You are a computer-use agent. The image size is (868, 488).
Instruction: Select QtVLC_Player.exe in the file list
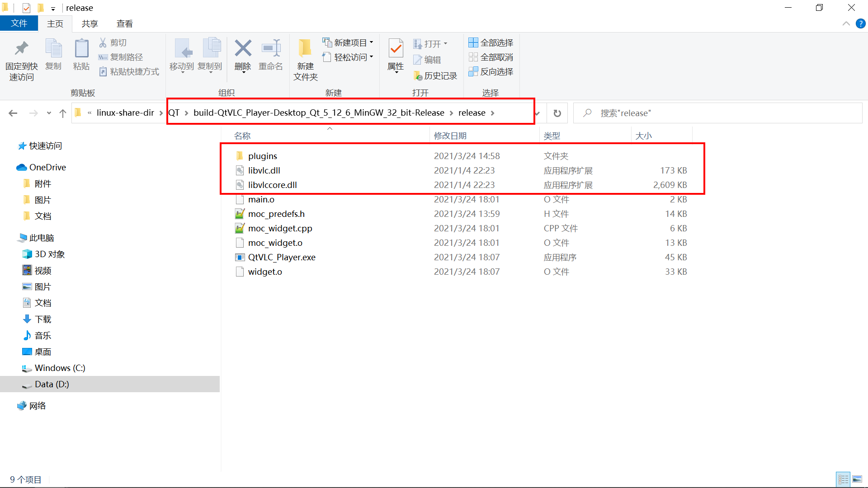281,257
